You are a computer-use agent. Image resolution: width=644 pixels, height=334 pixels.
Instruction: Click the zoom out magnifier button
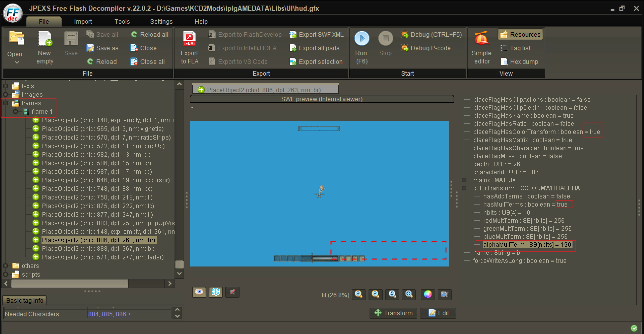375,294
